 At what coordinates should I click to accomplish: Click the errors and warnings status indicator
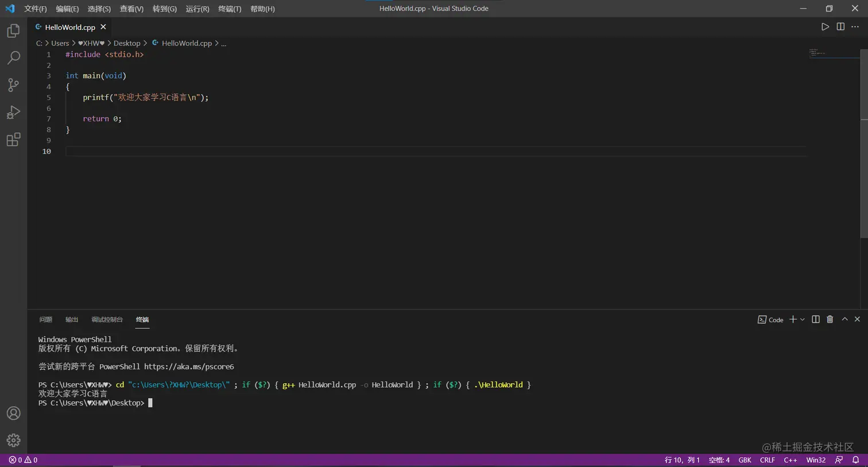point(23,460)
